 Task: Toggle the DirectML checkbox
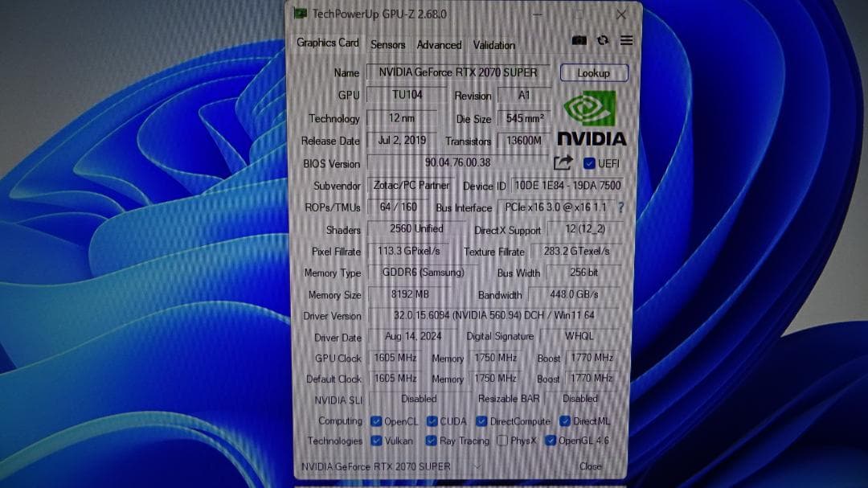565,421
